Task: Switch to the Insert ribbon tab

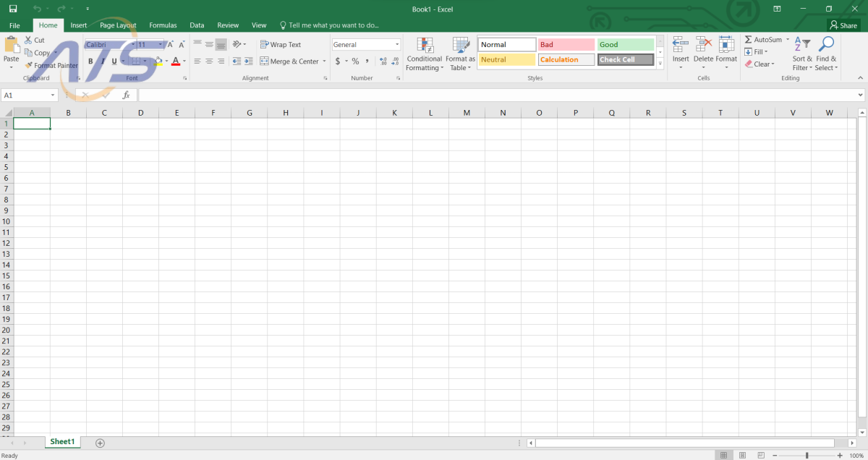Action: tap(79, 25)
